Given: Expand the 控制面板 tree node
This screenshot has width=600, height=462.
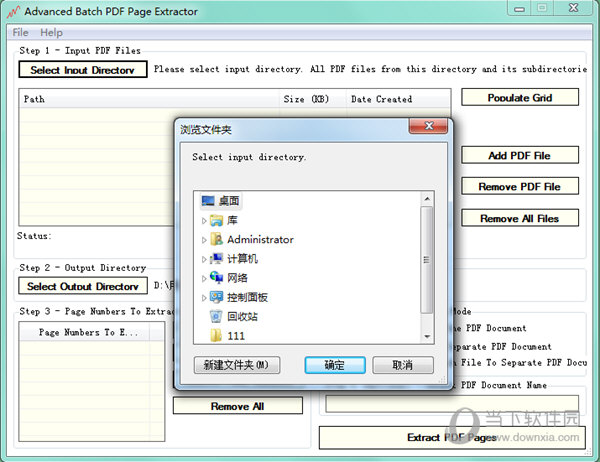Looking at the screenshot, I should [204, 297].
